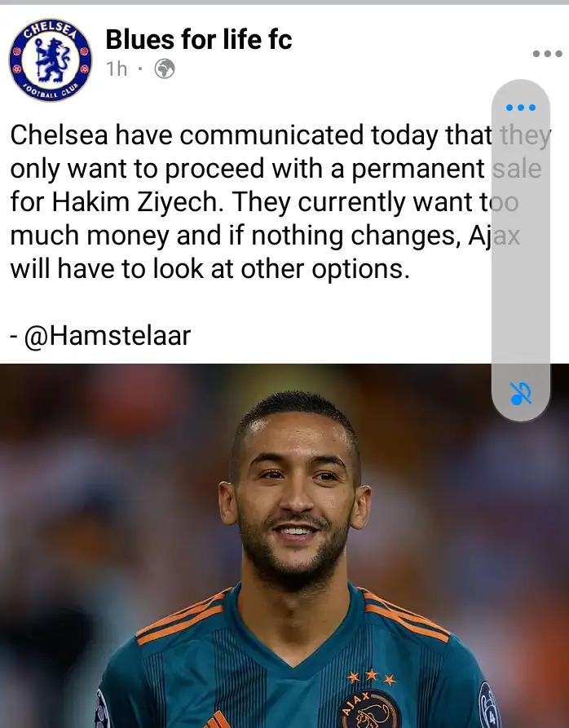Open the Chelsea crest profile picture
This screenshot has width=569, height=728.
click(51, 60)
